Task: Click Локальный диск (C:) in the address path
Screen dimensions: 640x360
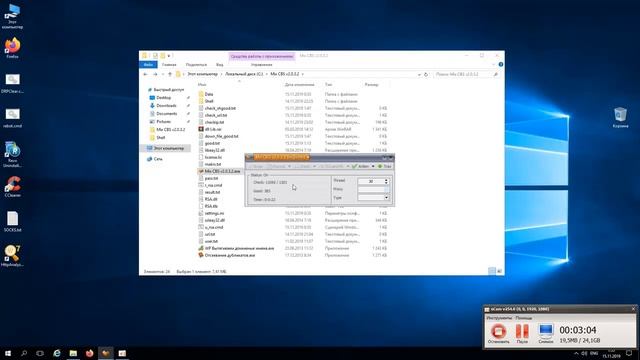Action: point(244,74)
